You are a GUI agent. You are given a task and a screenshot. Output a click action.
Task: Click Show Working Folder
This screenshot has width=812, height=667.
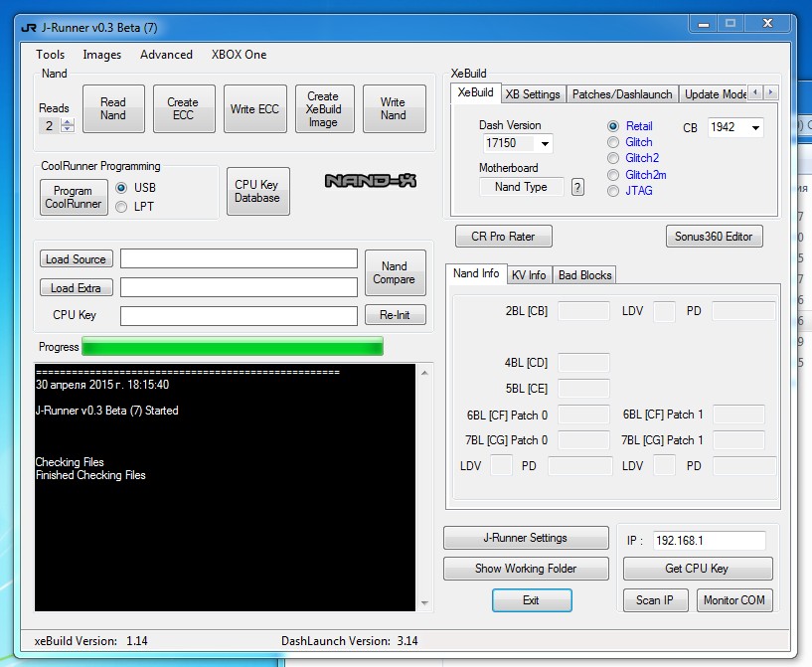[x=526, y=568]
